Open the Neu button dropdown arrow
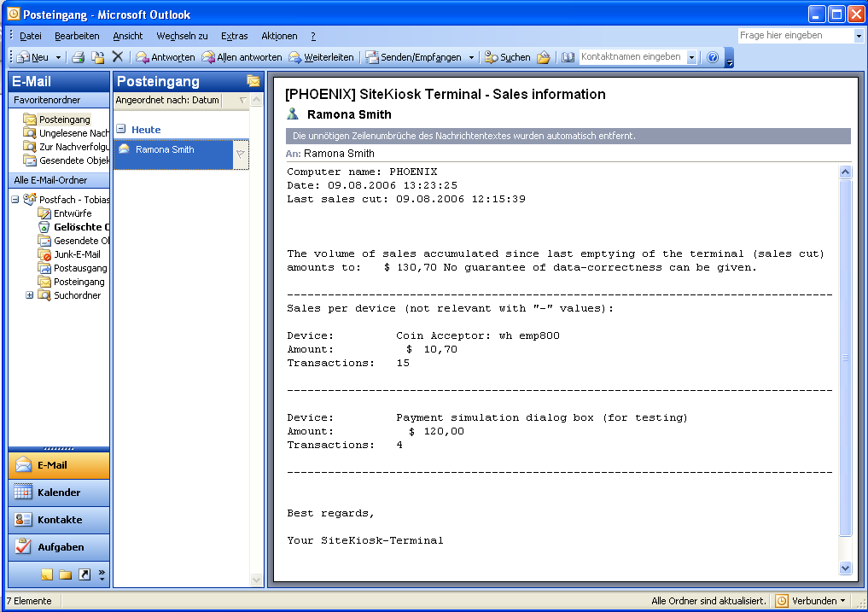The height and width of the screenshot is (612, 868). click(58, 57)
